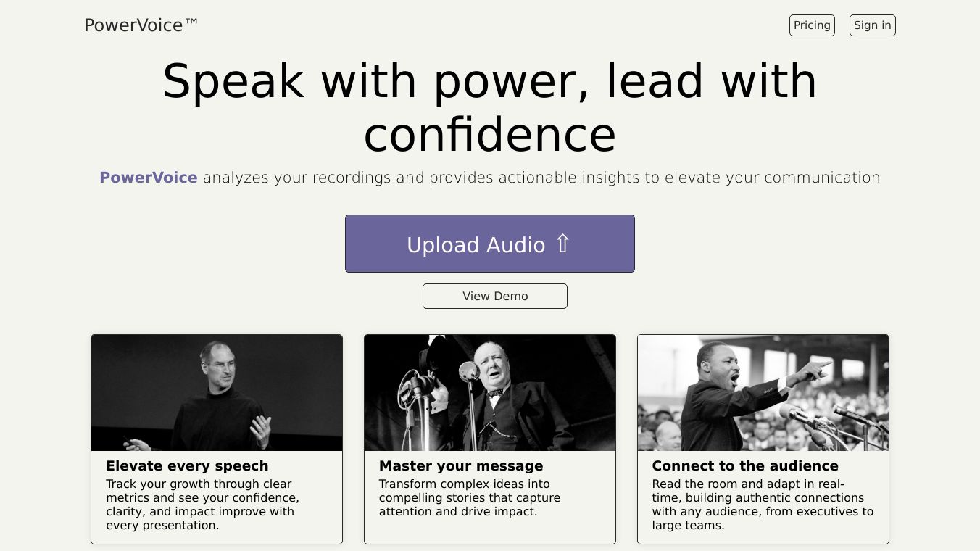
Task: Click the "analyzes your recordings" tagline text
Action: pyautogui.click(x=541, y=178)
